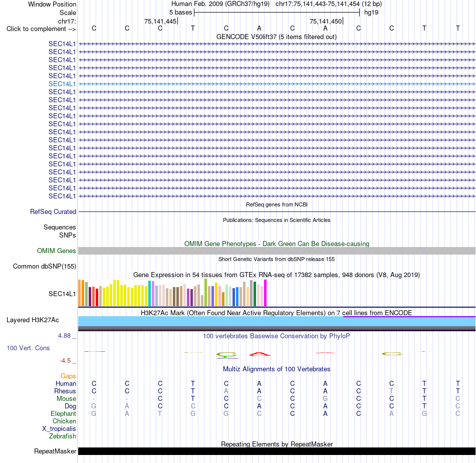Open the 'RefSeq genes from NCBI' track title
Image resolution: width=476 pixels, height=463 pixels.
pos(277,204)
